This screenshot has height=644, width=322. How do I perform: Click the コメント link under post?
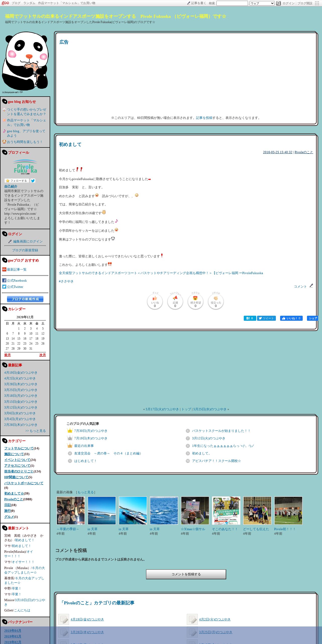tap(300, 287)
